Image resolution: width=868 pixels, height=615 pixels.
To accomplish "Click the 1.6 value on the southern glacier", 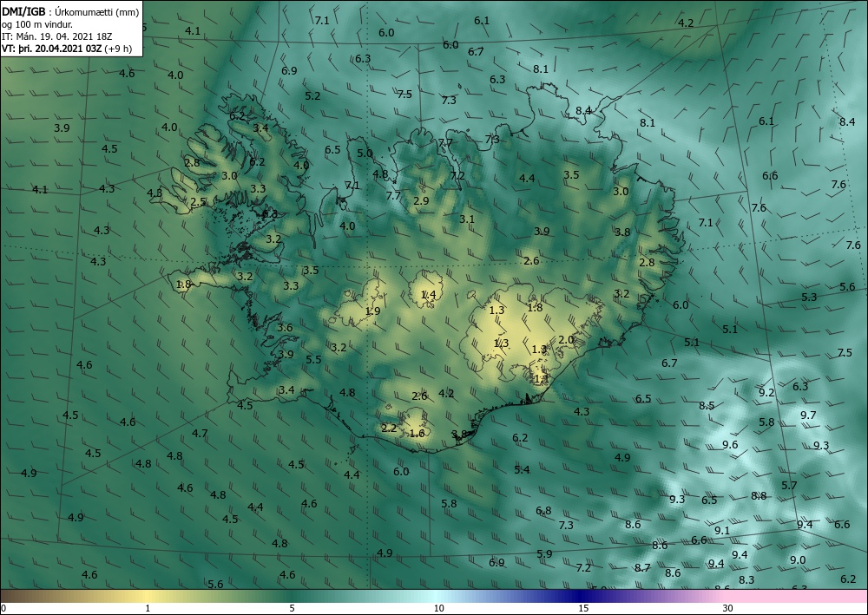I will coord(417,433).
